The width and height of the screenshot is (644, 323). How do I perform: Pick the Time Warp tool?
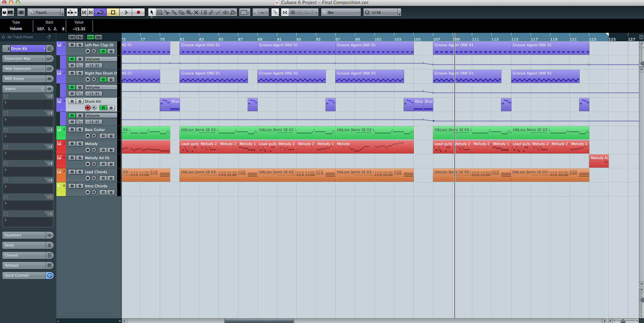(204, 12)
